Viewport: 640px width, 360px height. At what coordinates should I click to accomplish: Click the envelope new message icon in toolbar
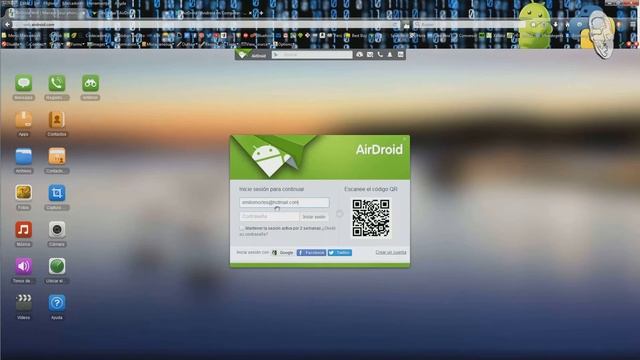pos(370,55)
